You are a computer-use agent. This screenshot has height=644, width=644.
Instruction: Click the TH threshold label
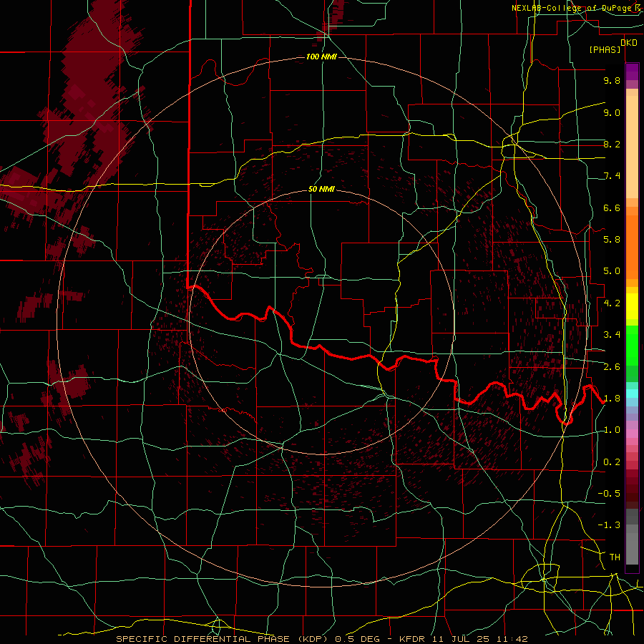click(615, 557)
